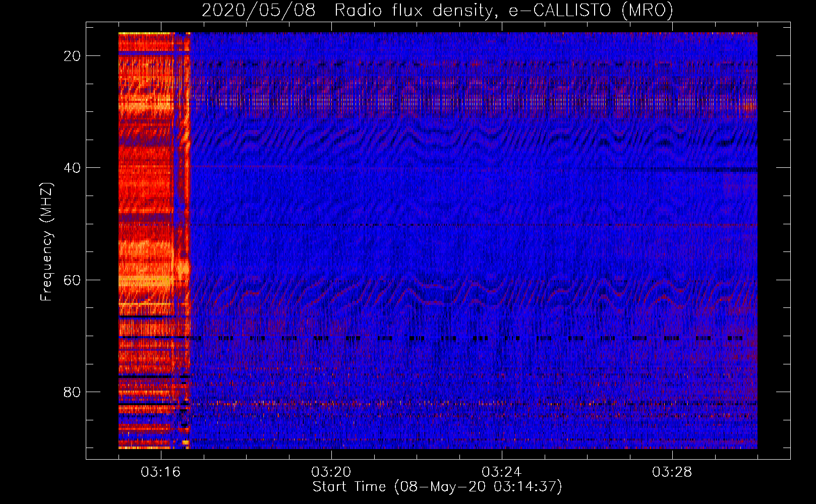Click the 80 MHz frequency tick label

point(72,392)
